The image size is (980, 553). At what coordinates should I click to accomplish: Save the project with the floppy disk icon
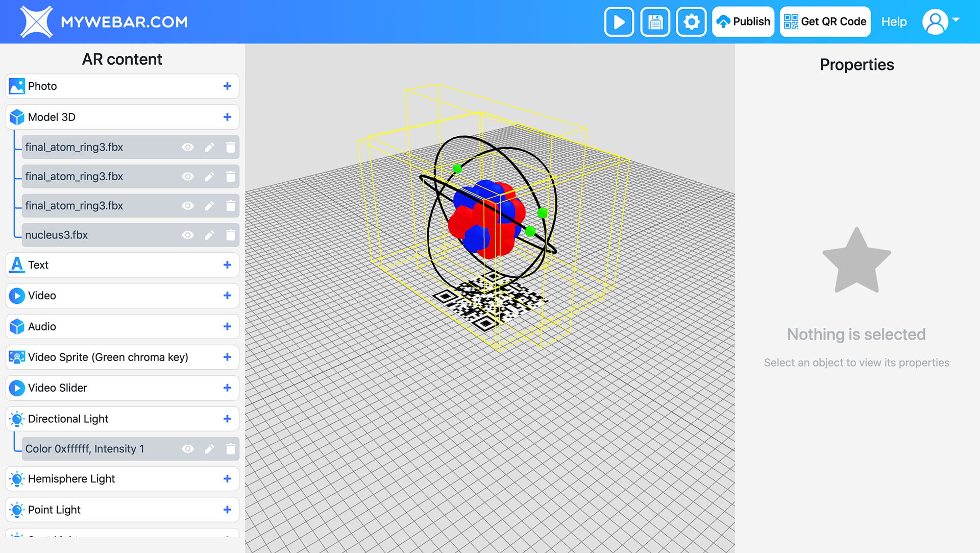[655, 21]
